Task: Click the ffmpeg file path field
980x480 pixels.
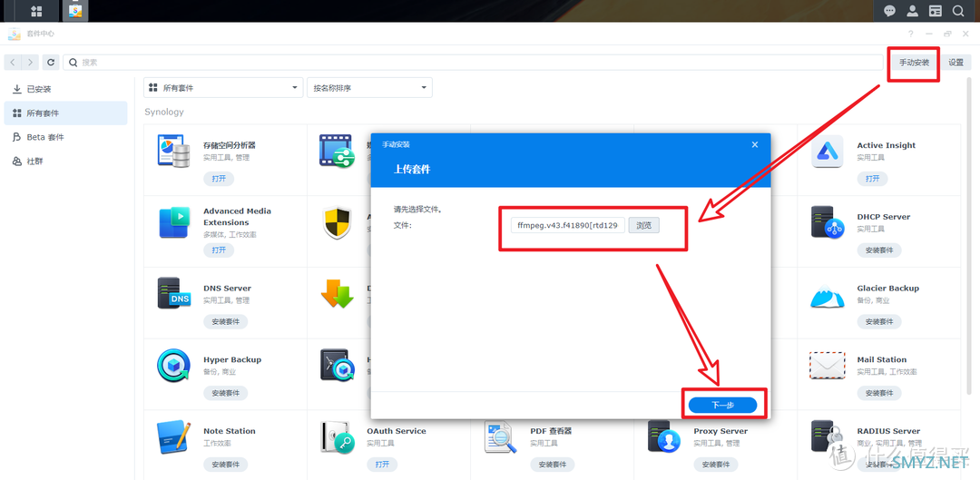Action: point(568,225)
